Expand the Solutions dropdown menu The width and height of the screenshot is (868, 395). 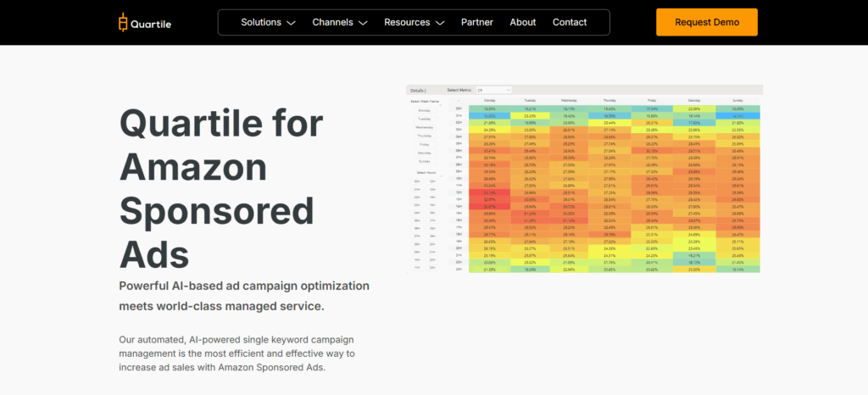point(268,23)
